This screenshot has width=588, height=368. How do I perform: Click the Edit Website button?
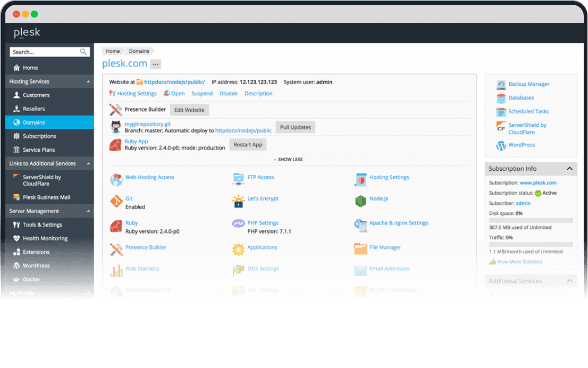189,110
